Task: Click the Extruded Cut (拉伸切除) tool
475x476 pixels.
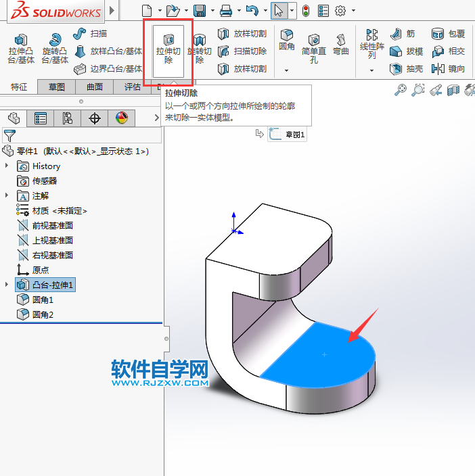Action: pos(168,51)
